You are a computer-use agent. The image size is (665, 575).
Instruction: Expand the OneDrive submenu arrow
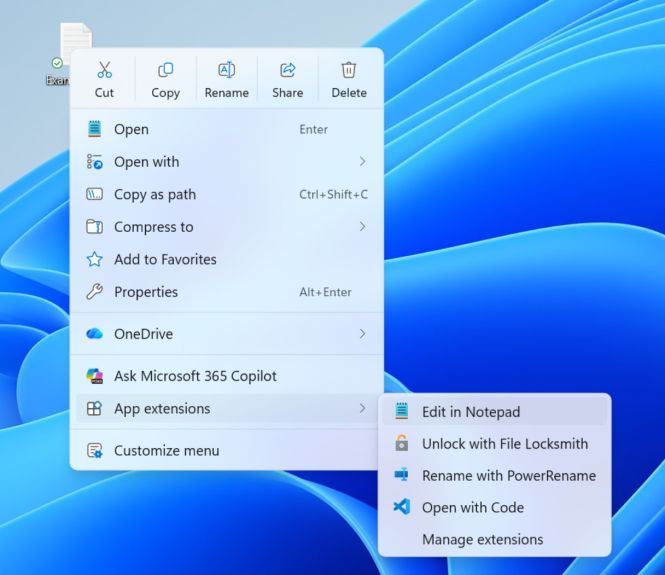[x=362, y=334]
